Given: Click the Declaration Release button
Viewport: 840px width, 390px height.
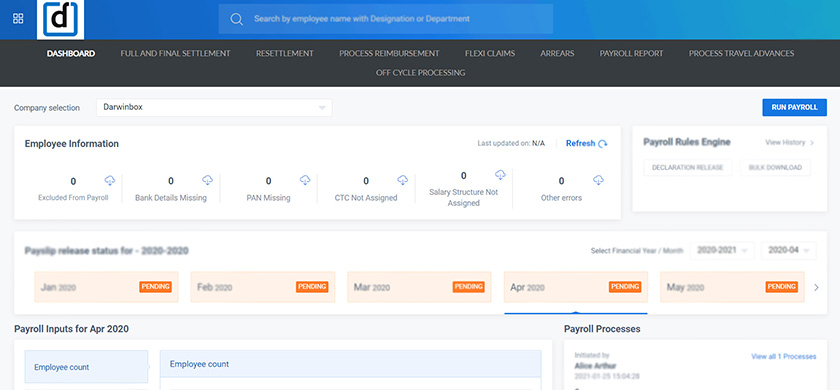Looking at the screenshot, I should 687,168.
